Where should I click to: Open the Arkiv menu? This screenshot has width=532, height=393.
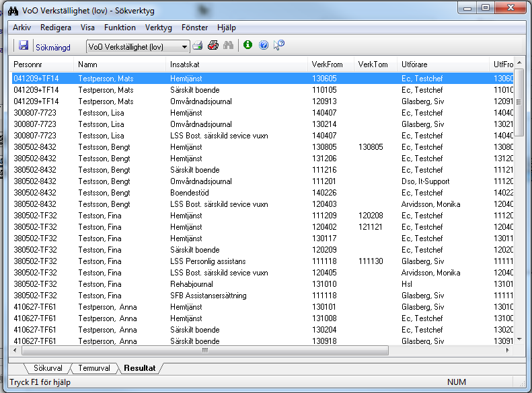(22, 28)
